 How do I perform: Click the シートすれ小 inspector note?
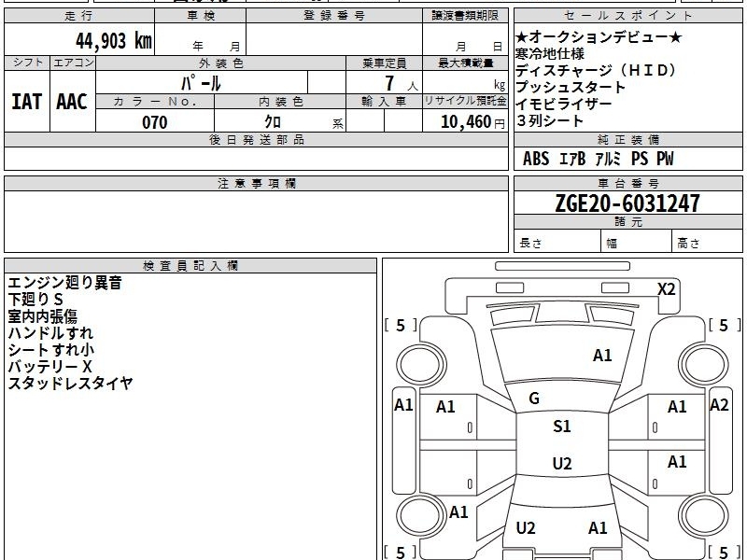51,349
